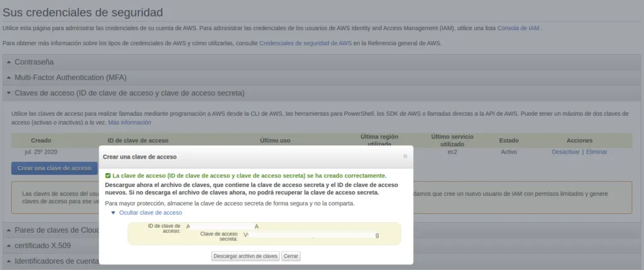644x270 pixels.
Task: Close the modal using the X icon
Action: [405, 156]
